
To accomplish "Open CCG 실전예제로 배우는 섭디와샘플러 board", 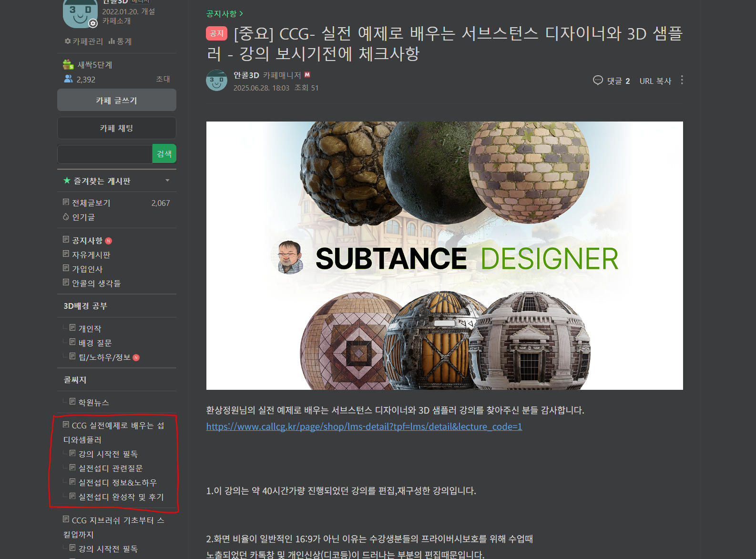I will [x=114, y=432].
